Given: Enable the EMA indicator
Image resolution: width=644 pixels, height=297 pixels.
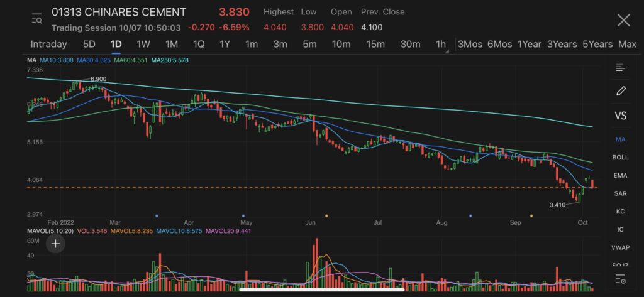Looking at the screenshot, I should pos(620,176).
